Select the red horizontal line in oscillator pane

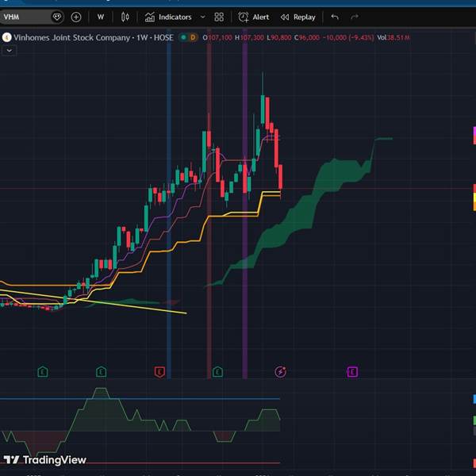[x=182, y=463]
